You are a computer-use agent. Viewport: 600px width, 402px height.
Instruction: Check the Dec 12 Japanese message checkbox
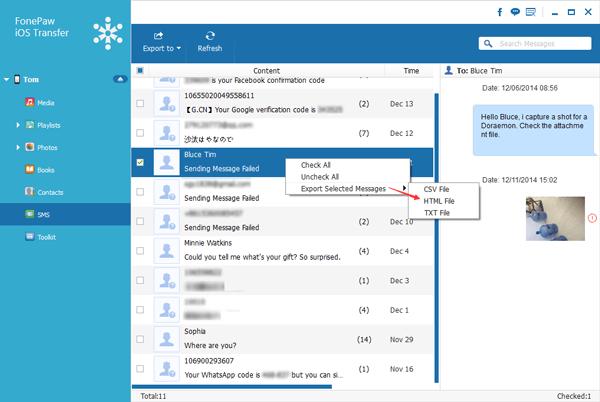point(140,133)
